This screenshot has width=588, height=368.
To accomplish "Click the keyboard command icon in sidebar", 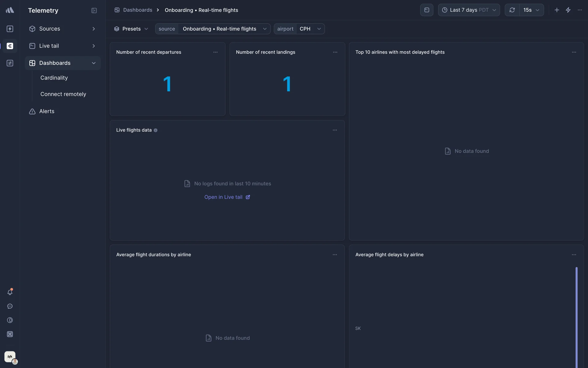I will point(10,334).
